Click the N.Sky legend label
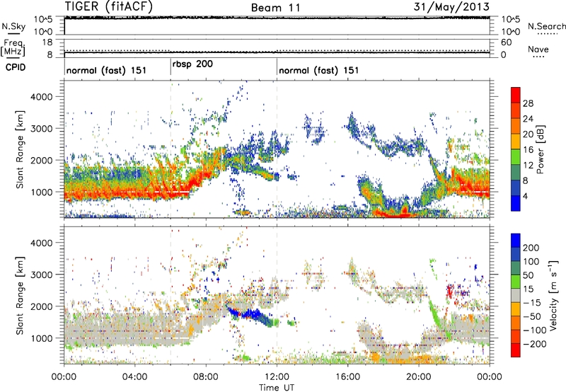 point(13,26)
